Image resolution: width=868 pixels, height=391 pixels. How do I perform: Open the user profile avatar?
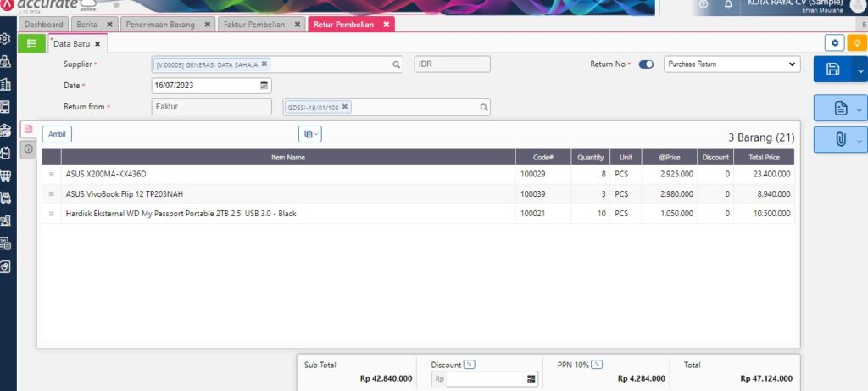(857, 5)
